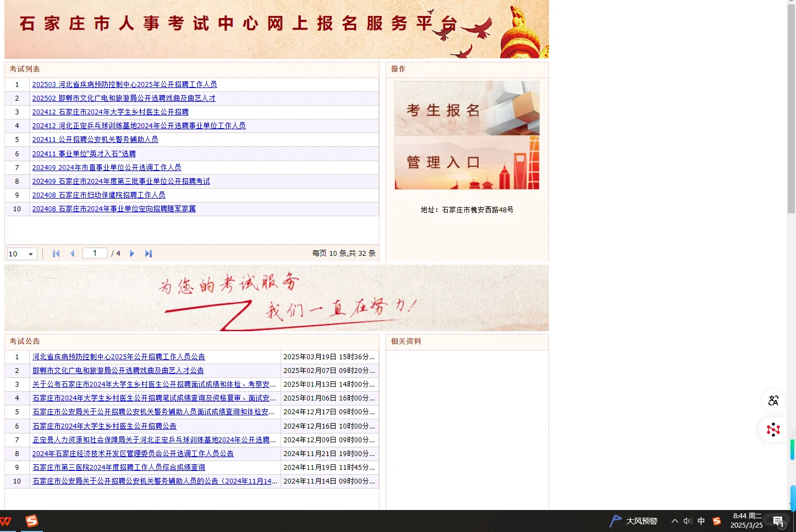Screen dimensions: 796x532
Task: Open the 202503 disease control recruitment listing
Action: coord(124,84)
